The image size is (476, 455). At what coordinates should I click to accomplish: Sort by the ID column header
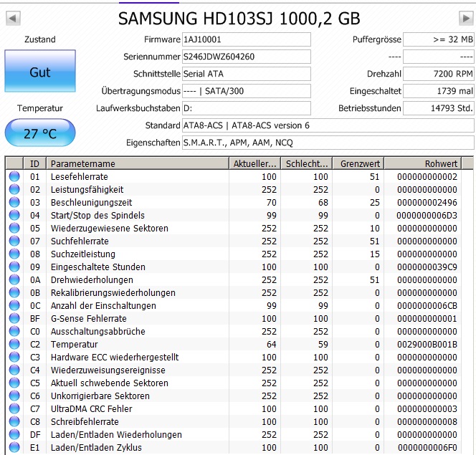point(34,163)
